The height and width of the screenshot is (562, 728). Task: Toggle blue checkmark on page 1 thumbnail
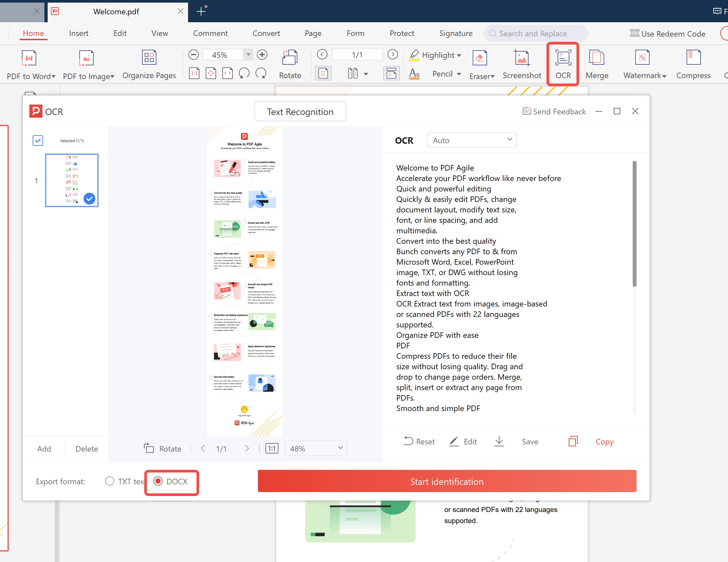pos(89,198)
